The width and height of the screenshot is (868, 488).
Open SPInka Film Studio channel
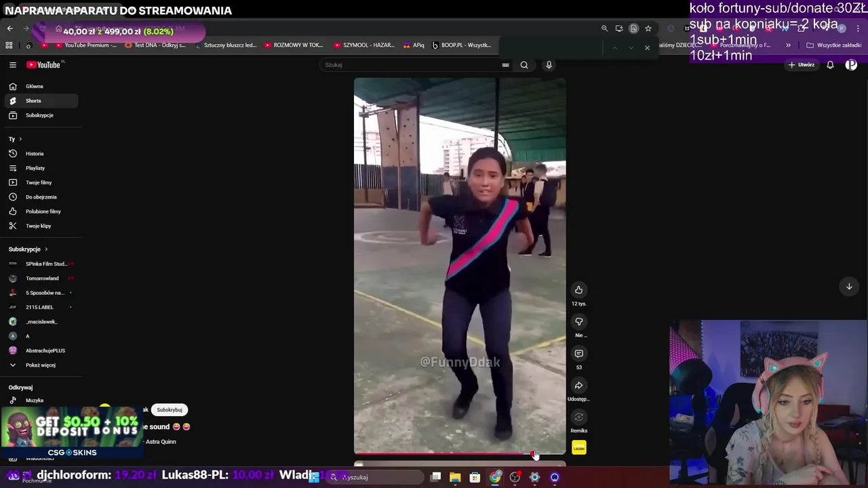coord(41,264)
